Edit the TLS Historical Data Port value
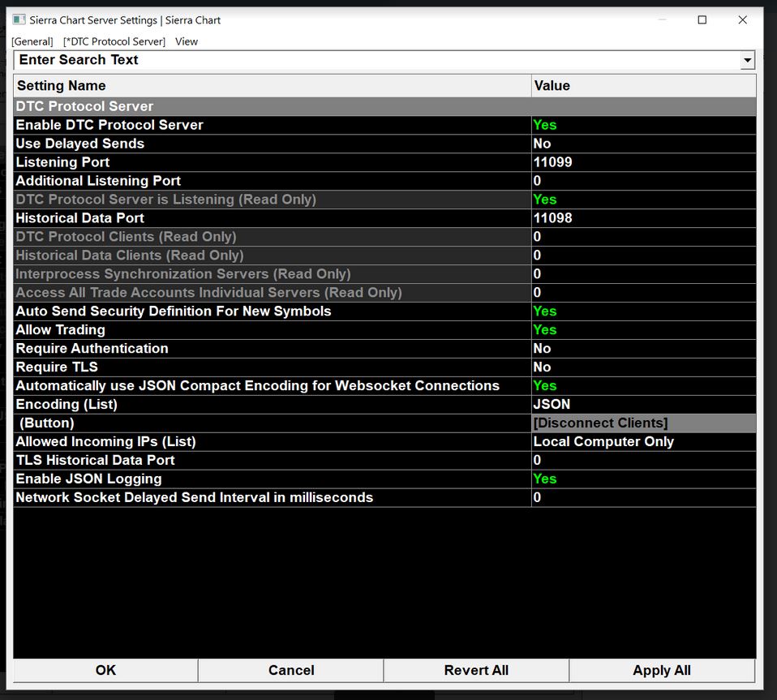Viewport: 777px width, 700px height. click(644, 460)
